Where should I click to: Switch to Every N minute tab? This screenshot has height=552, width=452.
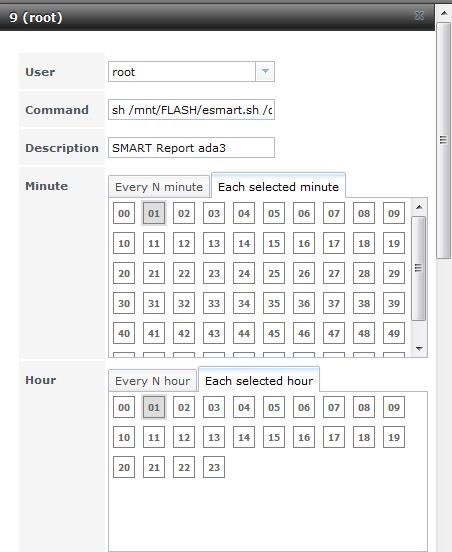(x=159, y=187)
